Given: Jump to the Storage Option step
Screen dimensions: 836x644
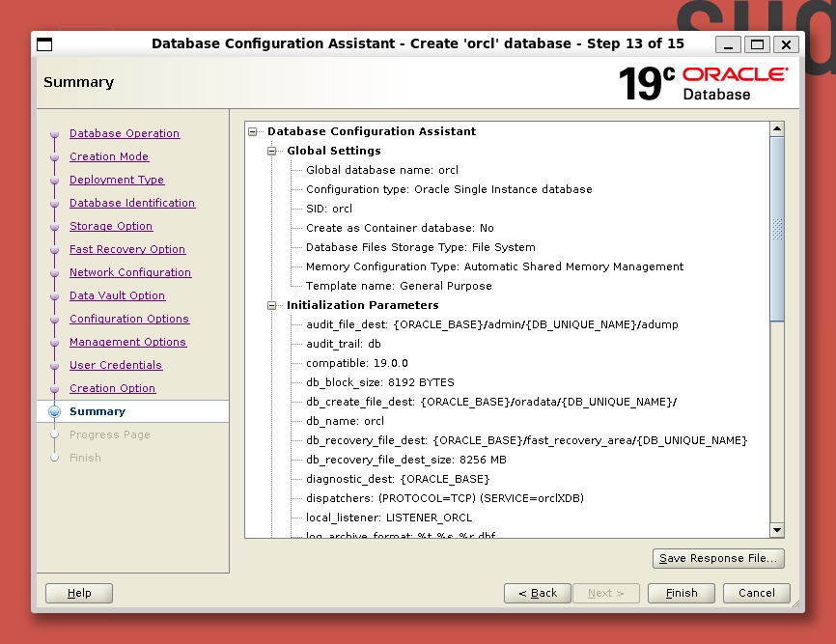Looking at the screenshot, I should (x=111, y=226).
